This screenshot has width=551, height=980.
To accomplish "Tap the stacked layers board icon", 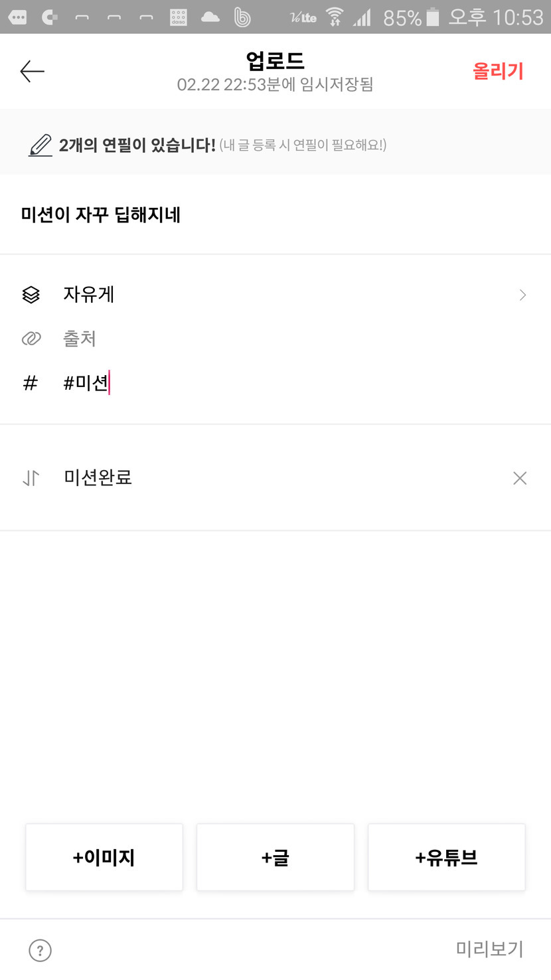I will pos(31,295).
